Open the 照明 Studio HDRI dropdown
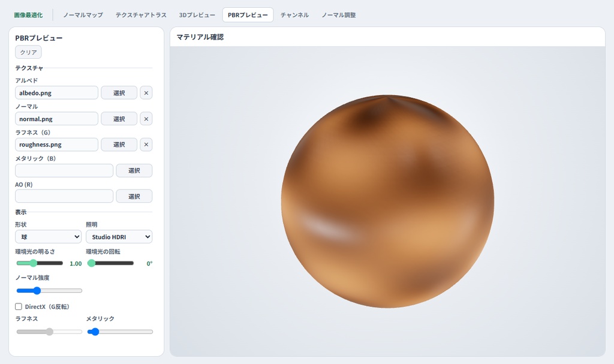 (x=119, y=237)
